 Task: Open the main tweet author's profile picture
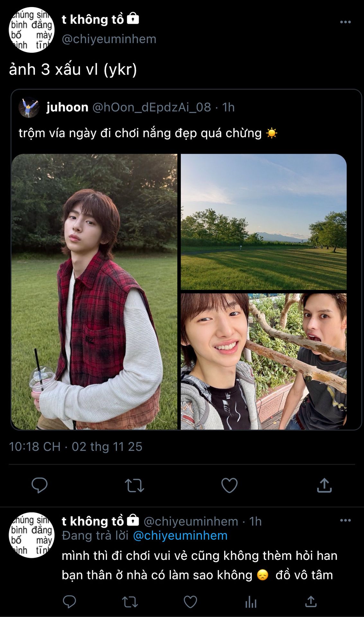[31, 30]
